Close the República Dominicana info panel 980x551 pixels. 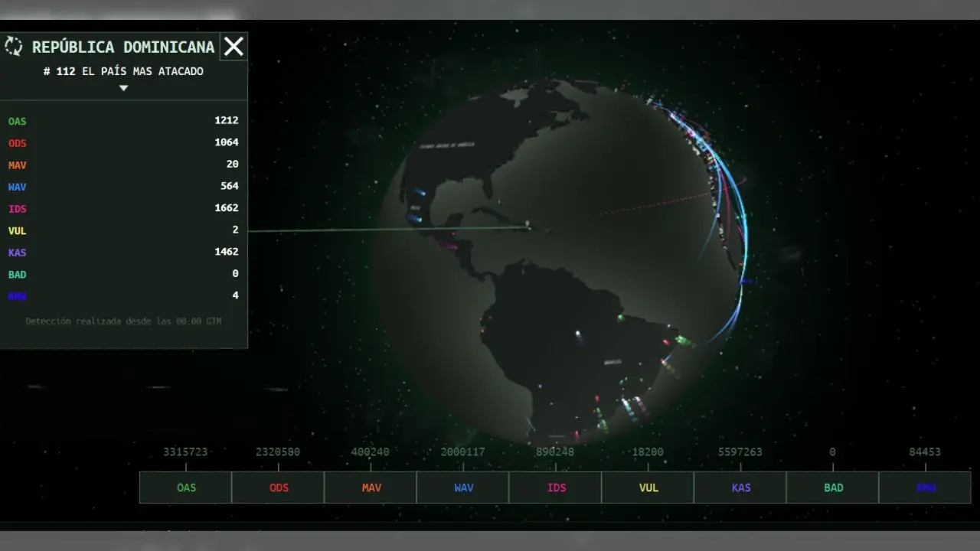point(234,47)
